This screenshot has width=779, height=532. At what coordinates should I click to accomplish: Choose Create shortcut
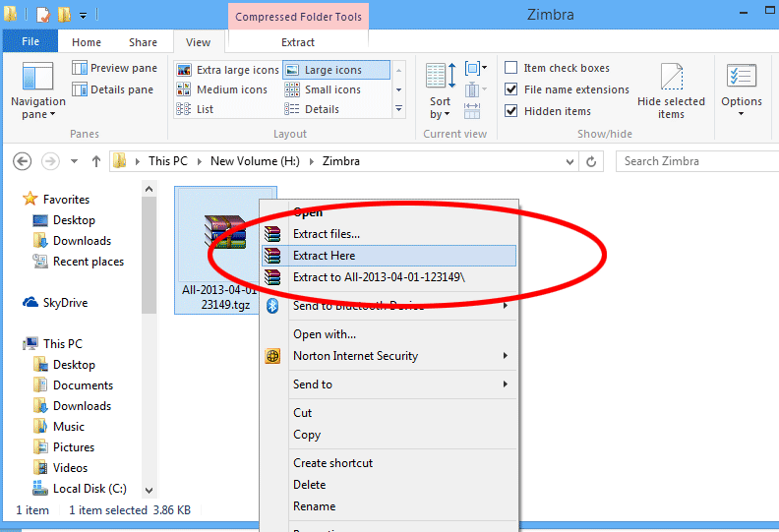389,463
